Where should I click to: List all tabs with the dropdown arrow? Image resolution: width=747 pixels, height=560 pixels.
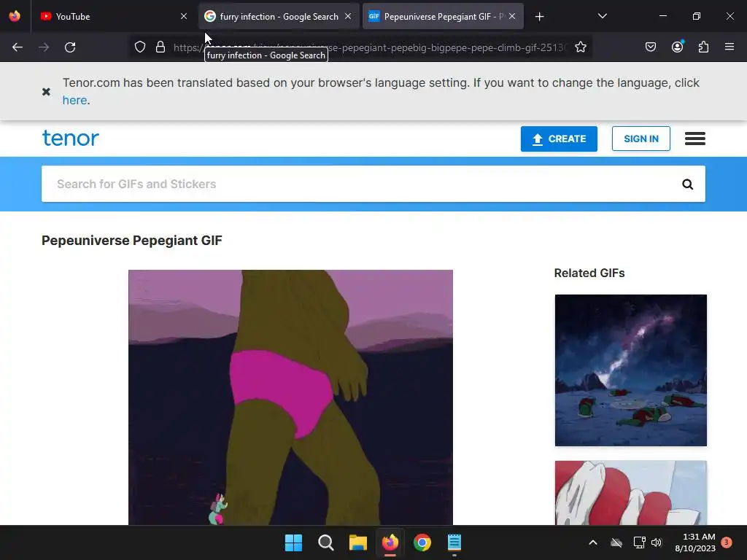pos(602,16)
